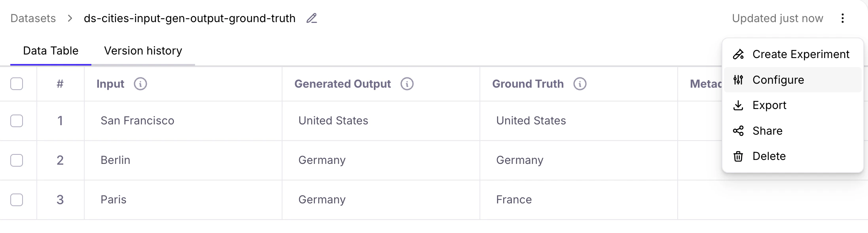868x233 pixels.
Task: Select the Paris row checkbox
Action: [17, 200]
